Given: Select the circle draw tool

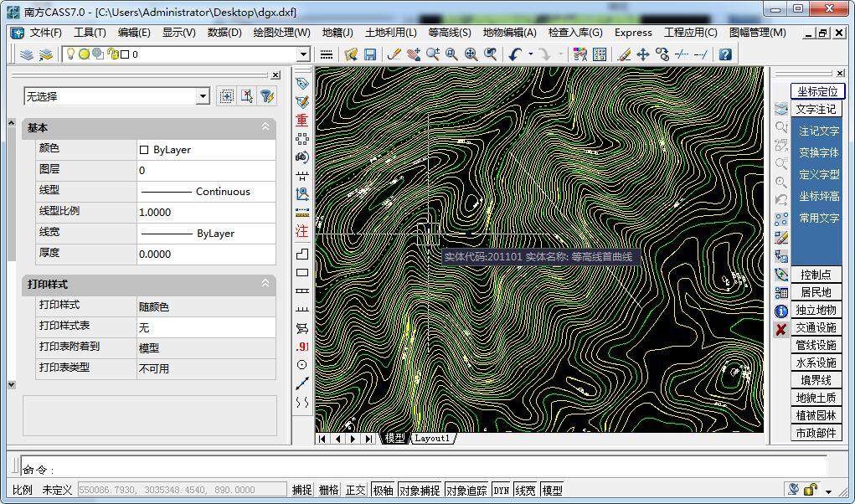Looking at the screenshot, I should point(302,365).
